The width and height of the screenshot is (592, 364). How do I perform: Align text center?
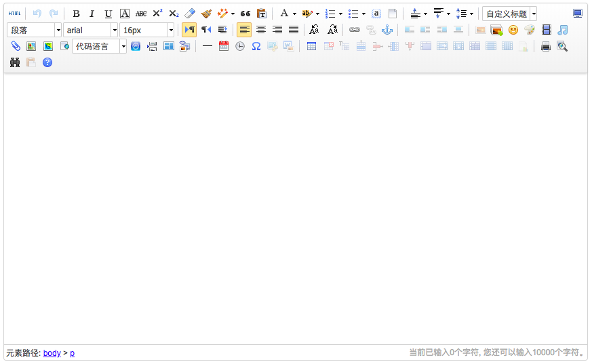click(261, 30)
